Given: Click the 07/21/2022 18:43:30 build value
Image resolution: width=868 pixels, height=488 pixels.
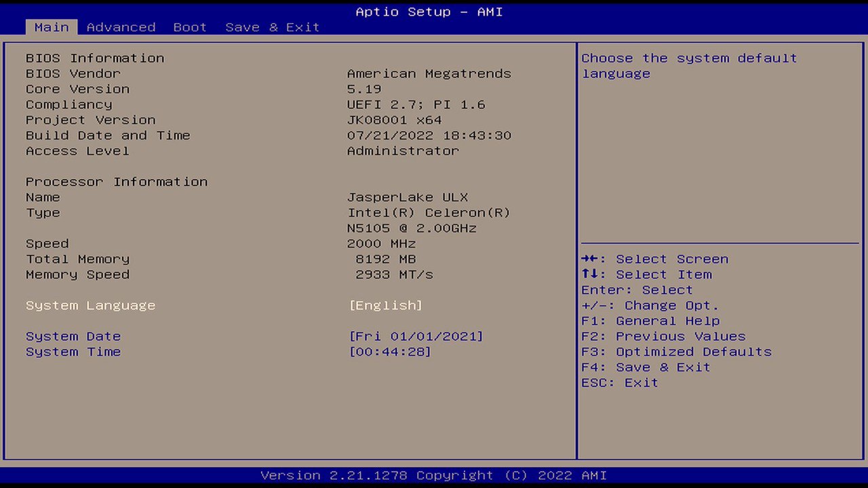Looking at the screenshot, I should 429,136.
